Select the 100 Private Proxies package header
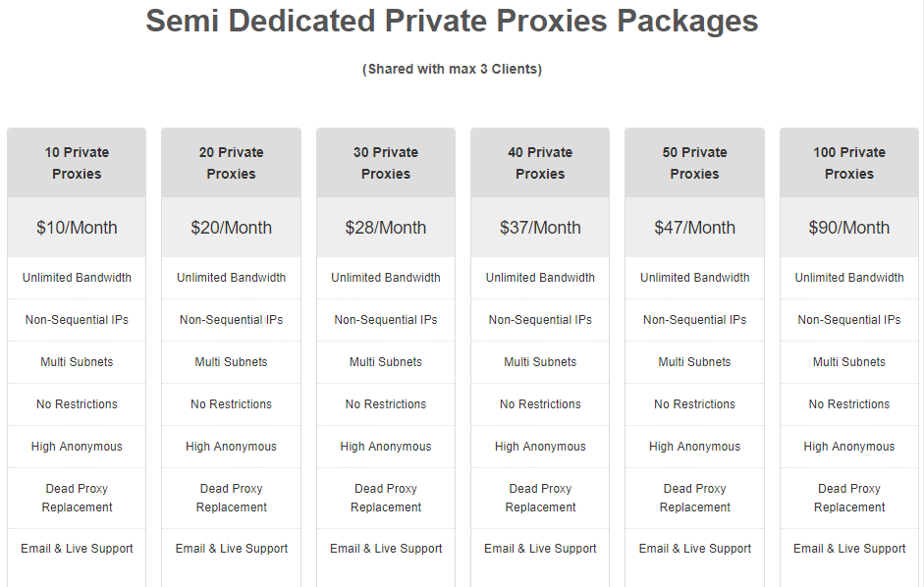 [849, 163]
